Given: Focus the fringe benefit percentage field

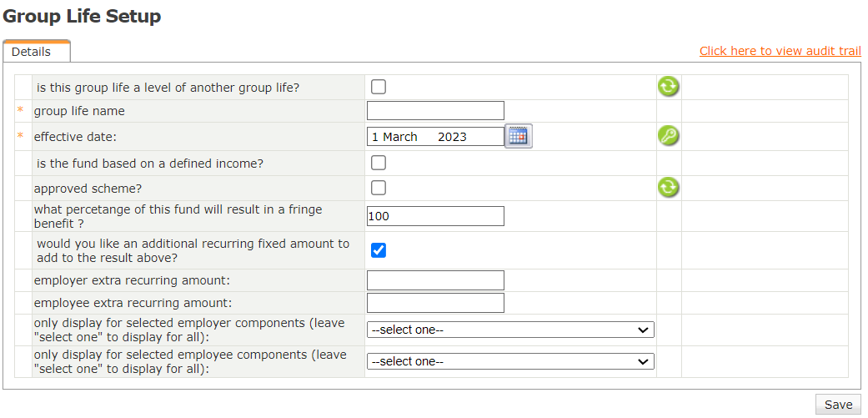Looking at the screenshot, I should (x=435, y=216).
